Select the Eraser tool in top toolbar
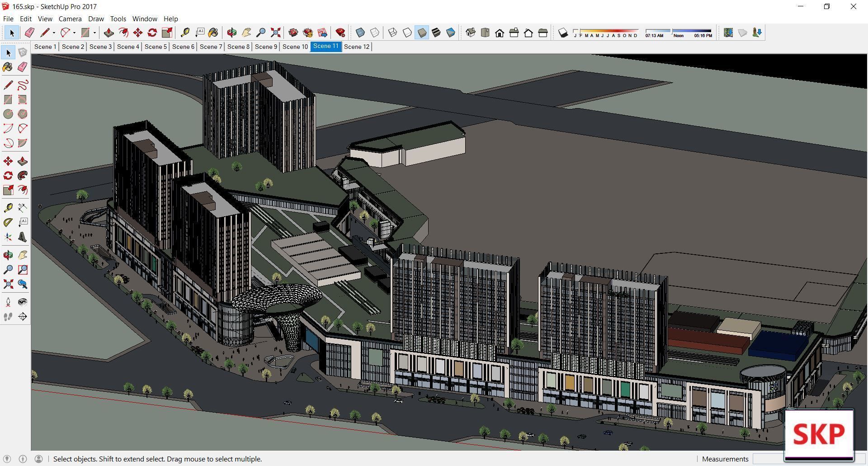This screenshot has height=466, width=868. coord(29,33)
